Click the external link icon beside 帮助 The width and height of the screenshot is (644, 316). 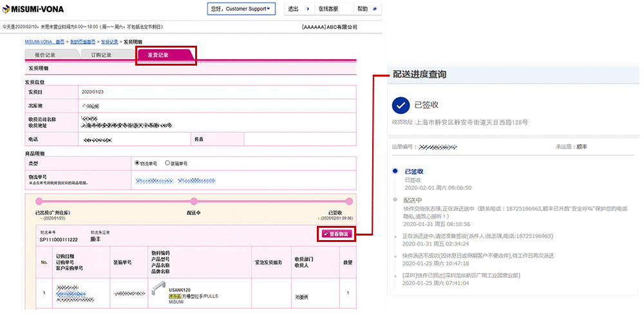[375, 9]
